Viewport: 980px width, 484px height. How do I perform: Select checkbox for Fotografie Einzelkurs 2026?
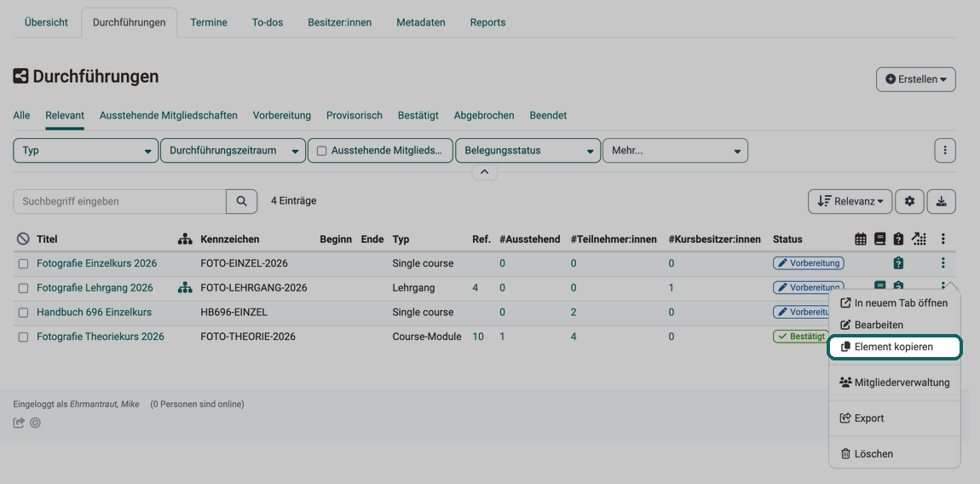23,264
